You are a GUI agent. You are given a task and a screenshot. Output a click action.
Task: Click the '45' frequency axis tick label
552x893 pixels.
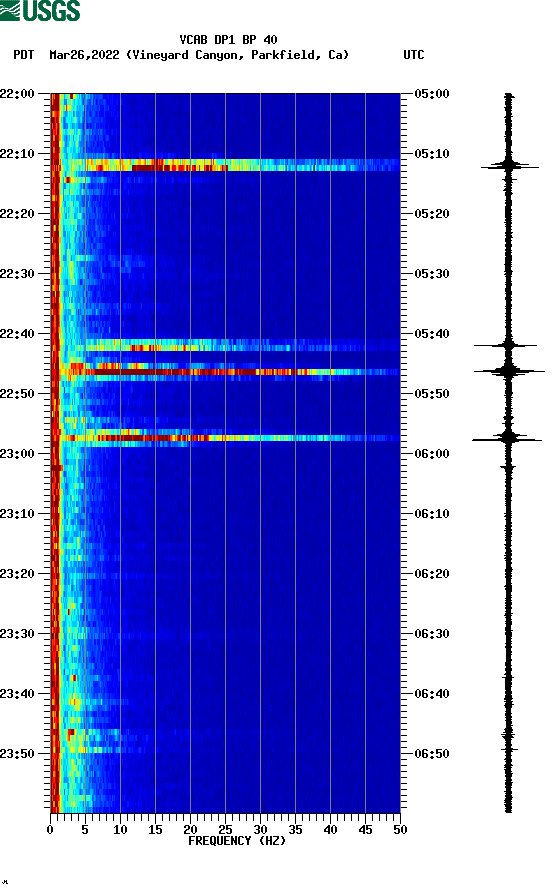tap(365, 830)
